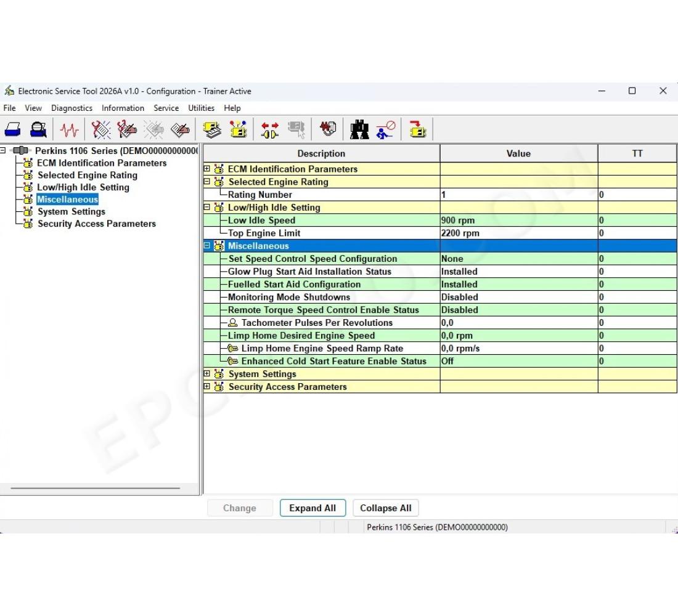Open Active Diagnostic Codes stethoscope icon
Image resolution: width=678 pixels, height=616 pixels.
(x=100, y=129)
